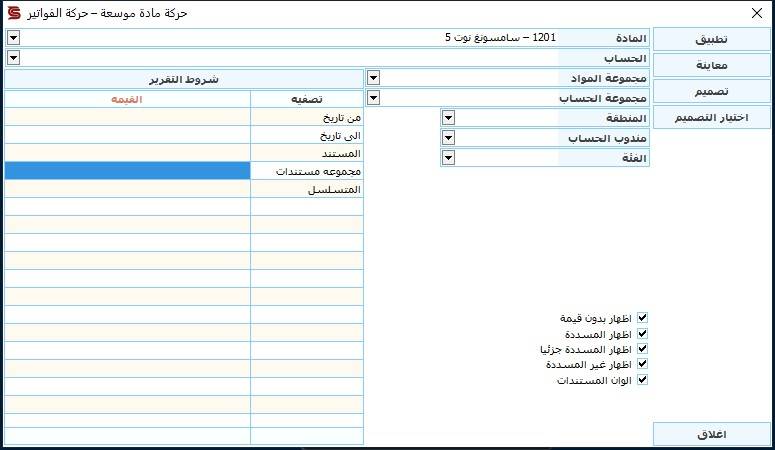Click the مجموعة الحساب input field
The width and height of the screenshot is (775, 450).
(x=469, y=98)
